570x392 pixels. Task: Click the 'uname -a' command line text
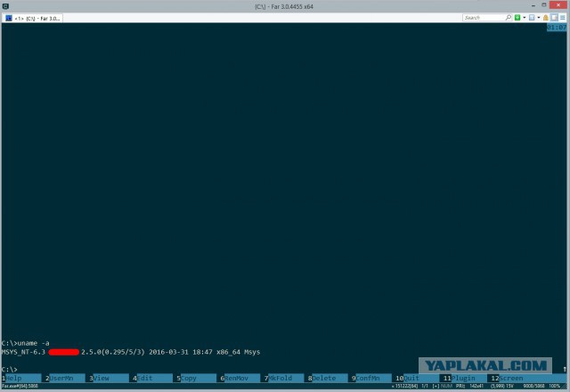34,343
